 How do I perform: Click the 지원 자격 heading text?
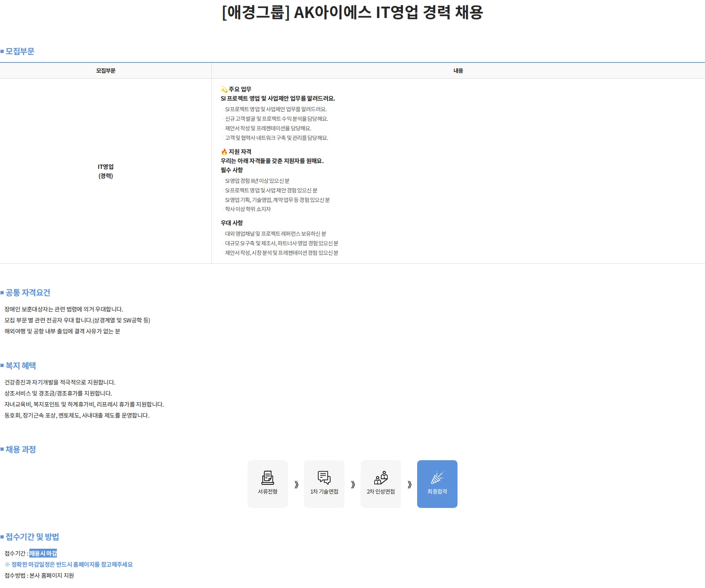240,152
